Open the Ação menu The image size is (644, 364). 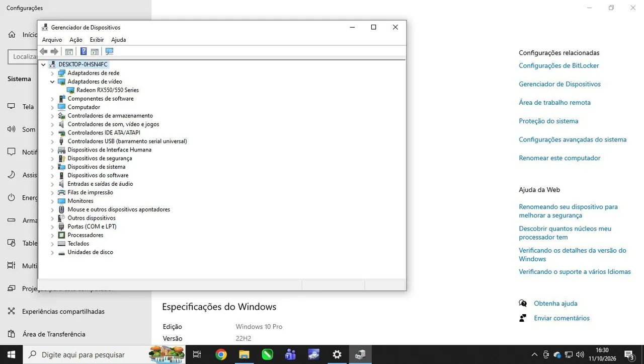[x=76, y=40]
